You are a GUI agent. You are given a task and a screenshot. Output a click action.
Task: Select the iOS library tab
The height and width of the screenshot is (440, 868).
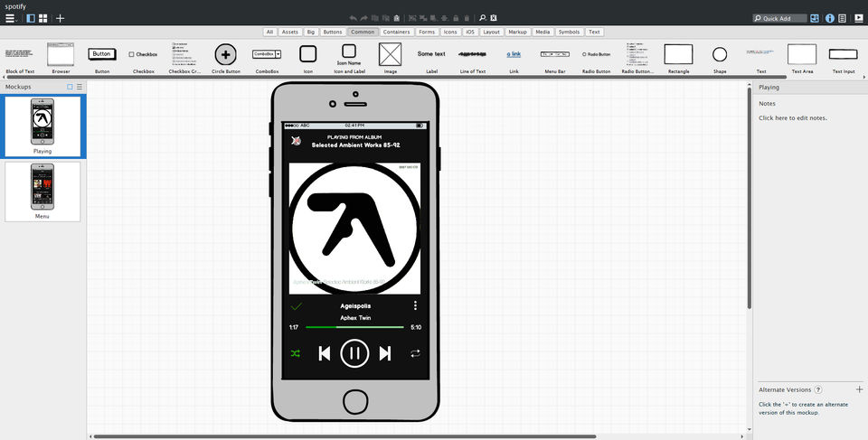[469, 32]
